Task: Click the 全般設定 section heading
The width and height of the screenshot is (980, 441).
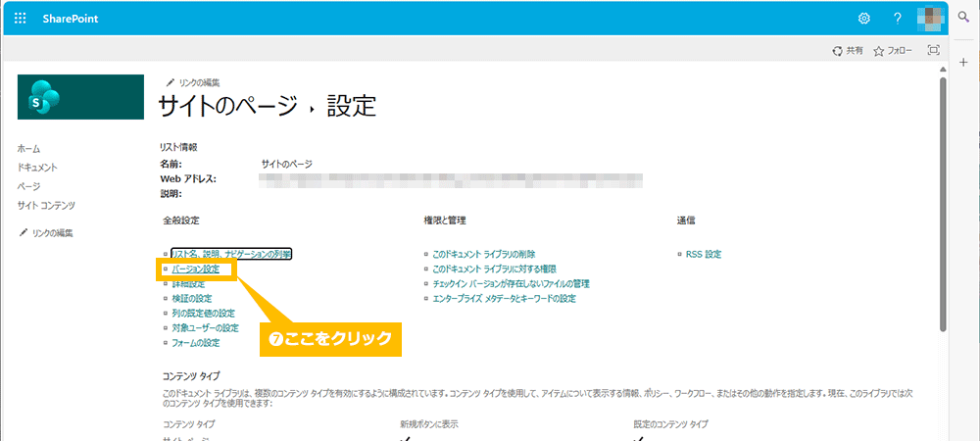Action: (x=180, y=220)
